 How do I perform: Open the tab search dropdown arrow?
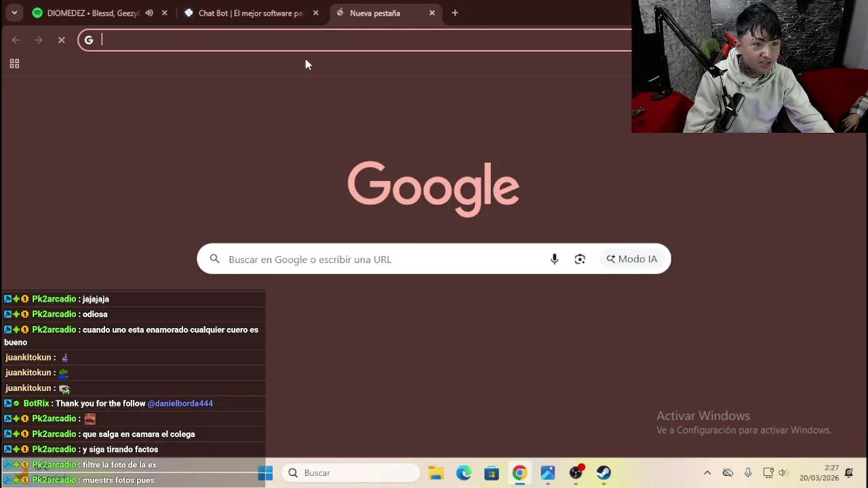click(x=14, y=13)
